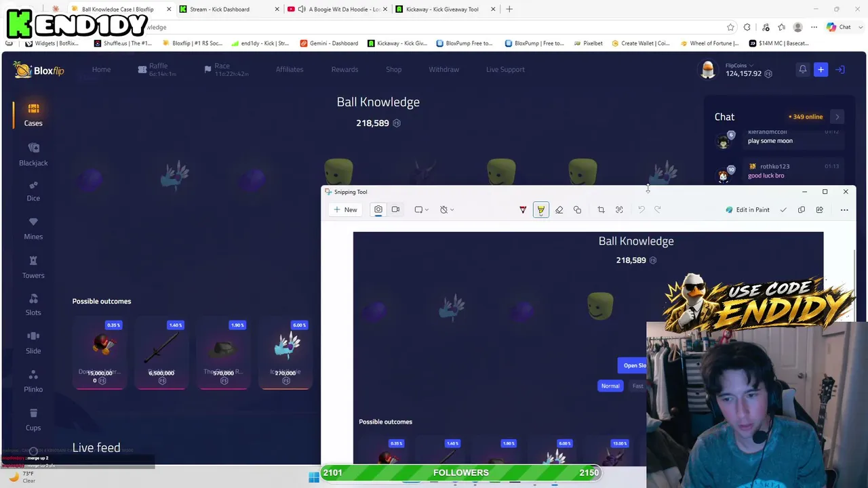Image resolution: width=868 pixels, height=488 pixels.
Task: Switch to the Kickaway - Kick Giveaway Tool tab
Action: pyautogui.click(x=446, y=9)
